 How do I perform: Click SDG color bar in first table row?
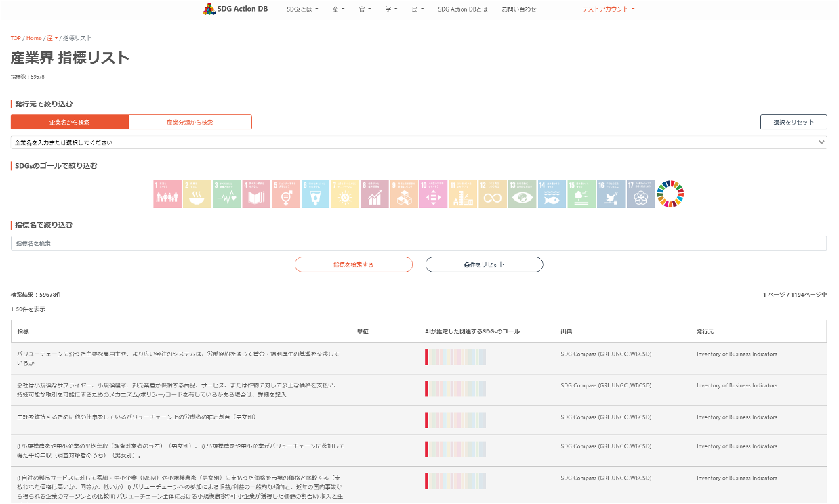[x=455, y=357]
